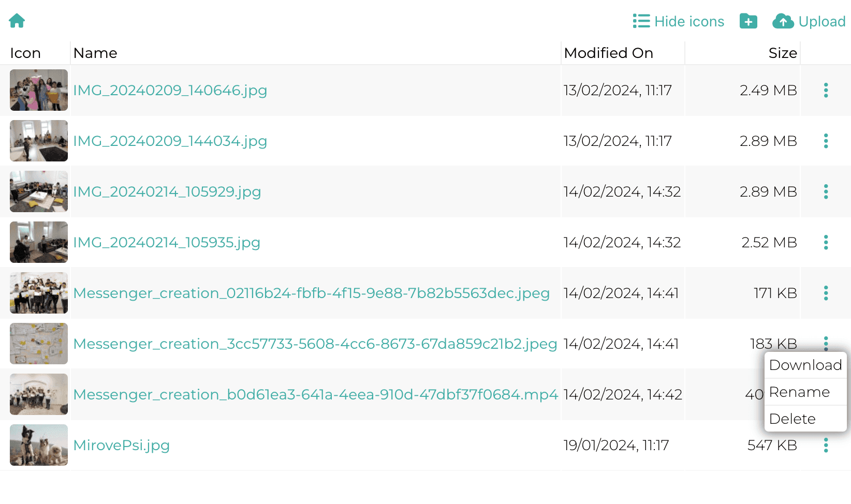Click the Name column header
The image size is (851, 504).
click(95, 53)
